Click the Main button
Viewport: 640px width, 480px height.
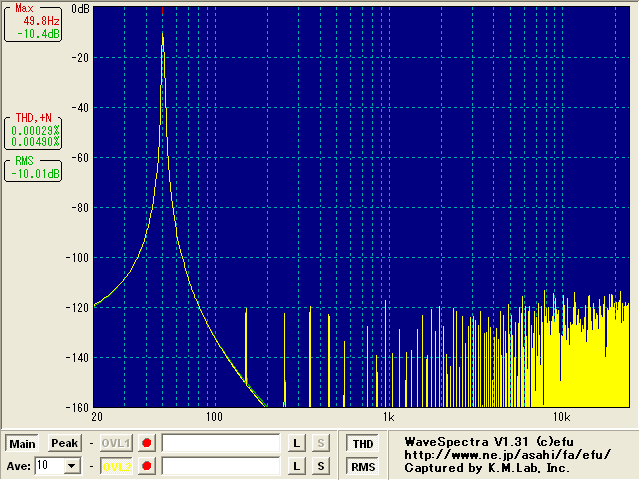22,444
